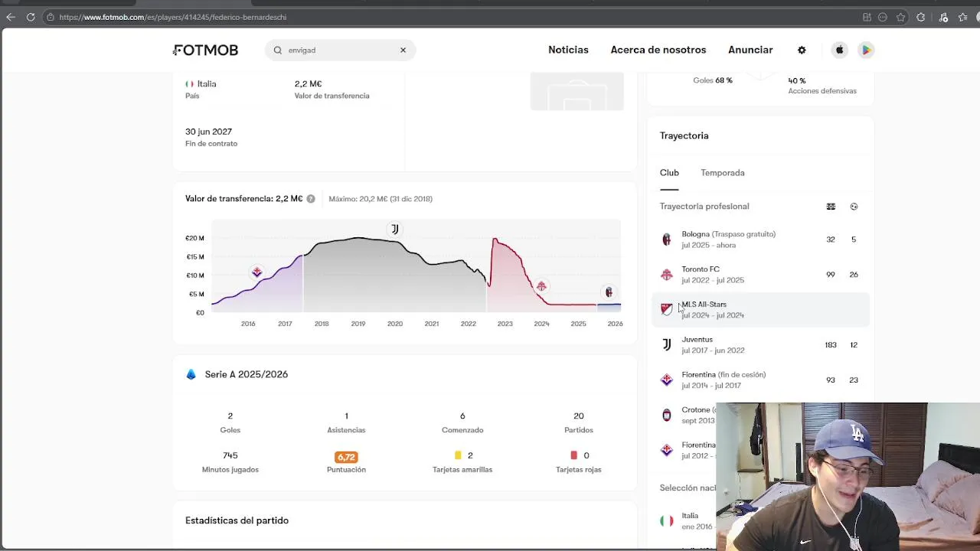Open the Google Play store link
980x551 pixels.
[x=866, y=50]
